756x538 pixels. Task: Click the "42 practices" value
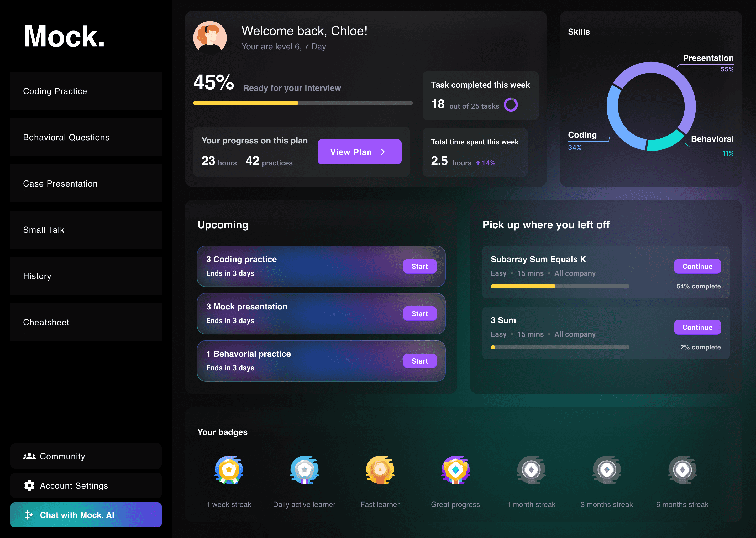(x=269, y=161)
